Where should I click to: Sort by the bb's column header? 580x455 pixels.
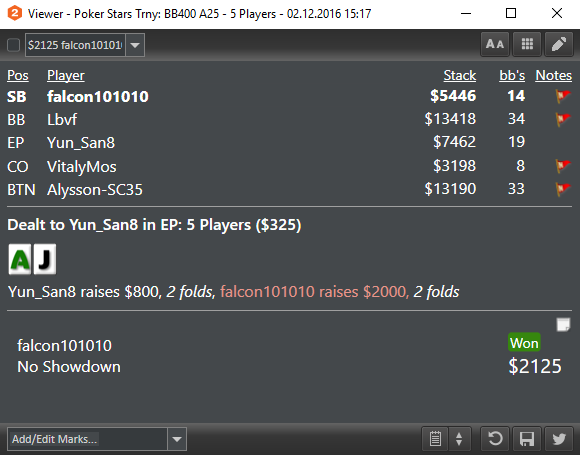pos(512,75)
